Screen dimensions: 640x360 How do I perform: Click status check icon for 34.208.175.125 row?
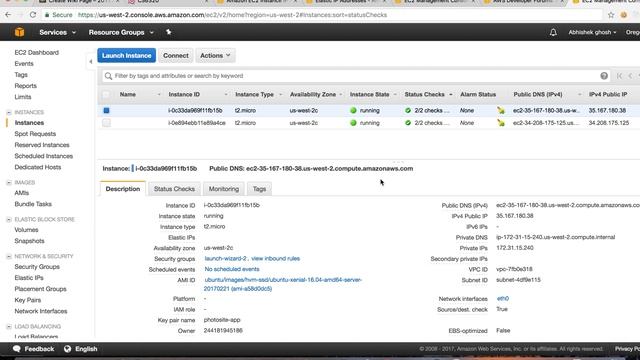pyautogui.click(x=408, y=123)
